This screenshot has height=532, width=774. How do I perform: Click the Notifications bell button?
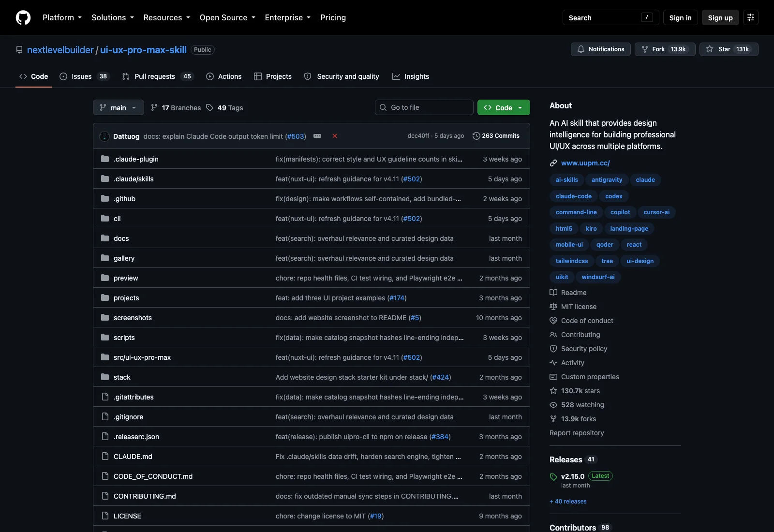tap(601, 49)
